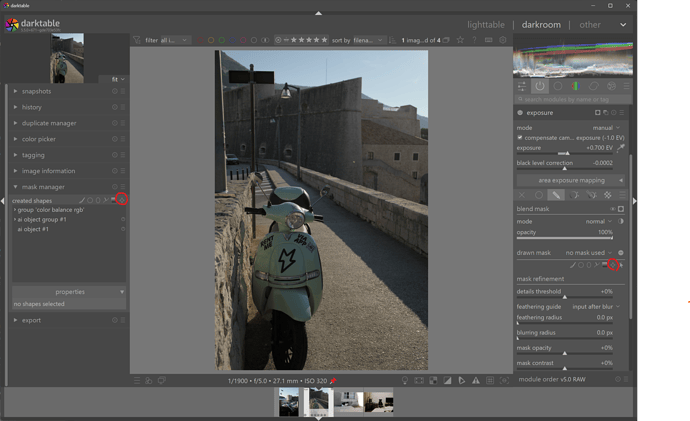
Task: Toggle compensate camera exposure checkbox
Action: click(x=520, y=137)
